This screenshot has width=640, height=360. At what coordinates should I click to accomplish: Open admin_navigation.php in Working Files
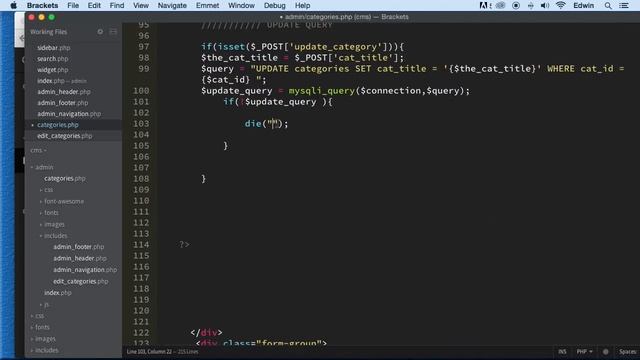(69, 114)
